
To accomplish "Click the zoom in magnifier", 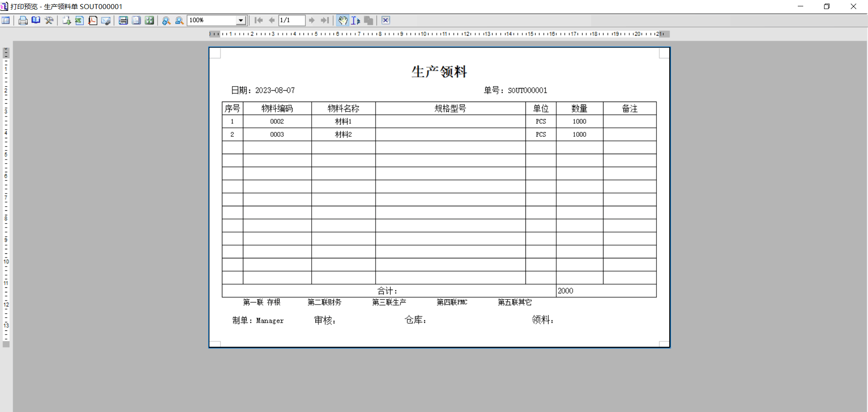I will [x=166, y=20].
